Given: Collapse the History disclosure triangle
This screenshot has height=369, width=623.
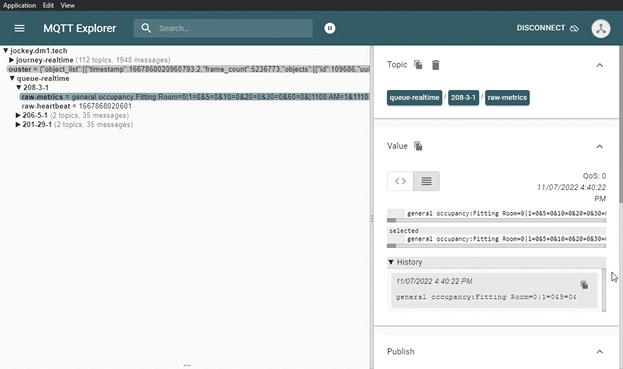Looking at the screenshot, I should tap(391, 262).
